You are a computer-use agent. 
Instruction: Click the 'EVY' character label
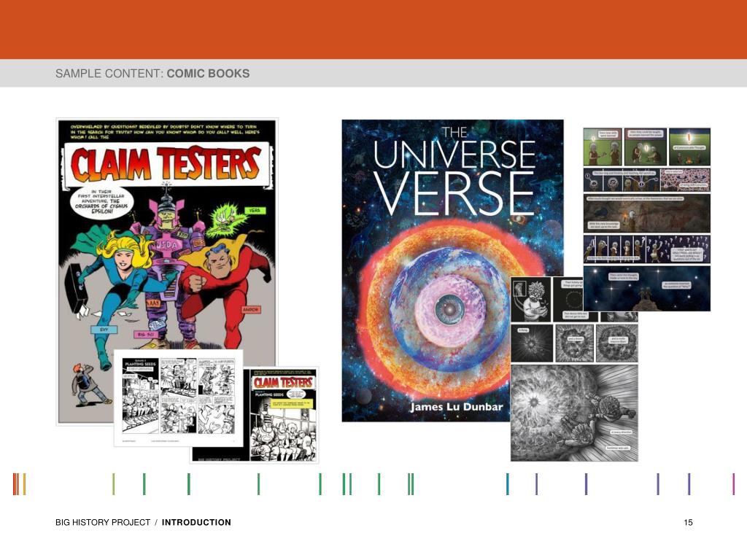click(x=104, y=330)
